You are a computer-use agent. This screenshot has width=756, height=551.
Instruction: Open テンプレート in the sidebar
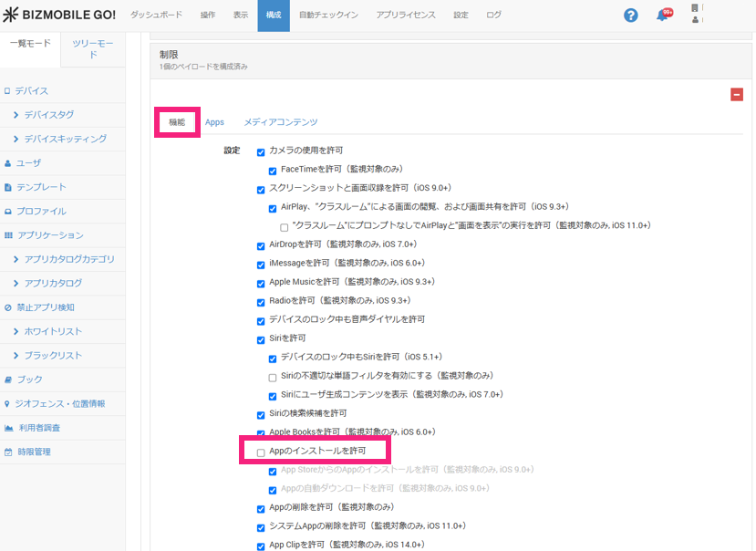(x=41, y=187)
